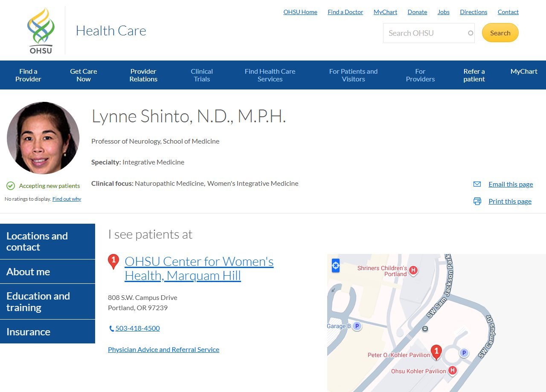
Task: Click the Ohsu Kohler Pavilion hospital marker
Action: pos(452,370)
